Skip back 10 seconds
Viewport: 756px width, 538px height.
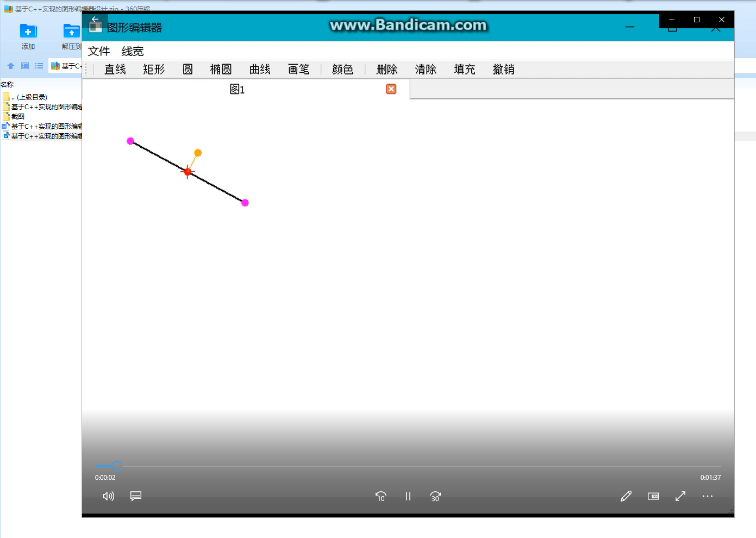(x=381, y=496)
